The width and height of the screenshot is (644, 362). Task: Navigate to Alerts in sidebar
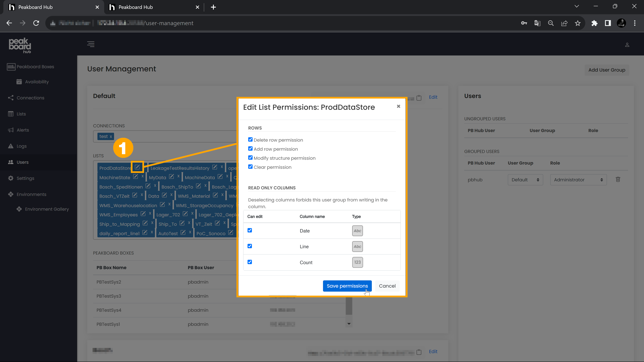pos(23,130)
